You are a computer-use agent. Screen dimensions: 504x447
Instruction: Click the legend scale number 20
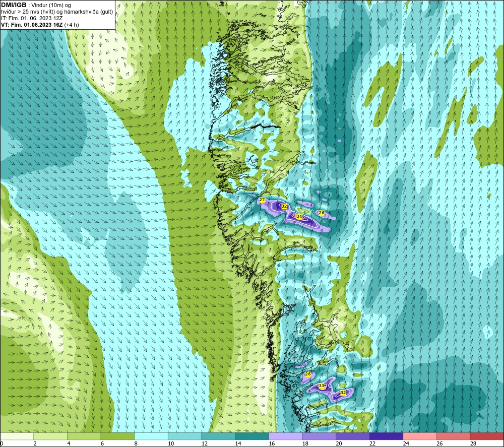(339, 443)
